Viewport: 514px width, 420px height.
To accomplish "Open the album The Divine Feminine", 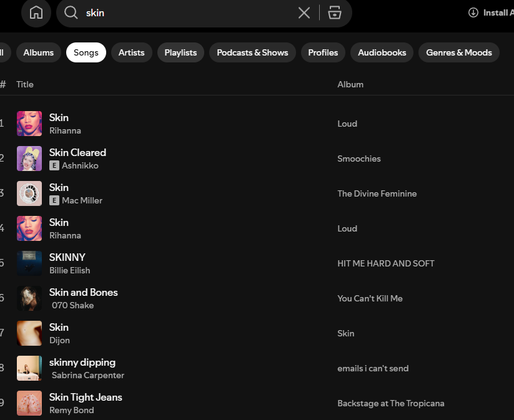I will [377, 193].
